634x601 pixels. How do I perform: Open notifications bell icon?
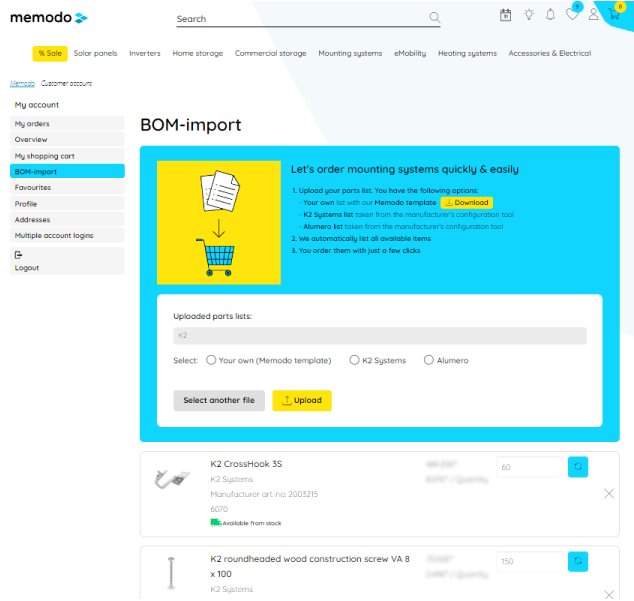pyautogui.click(x=550, y=15)
